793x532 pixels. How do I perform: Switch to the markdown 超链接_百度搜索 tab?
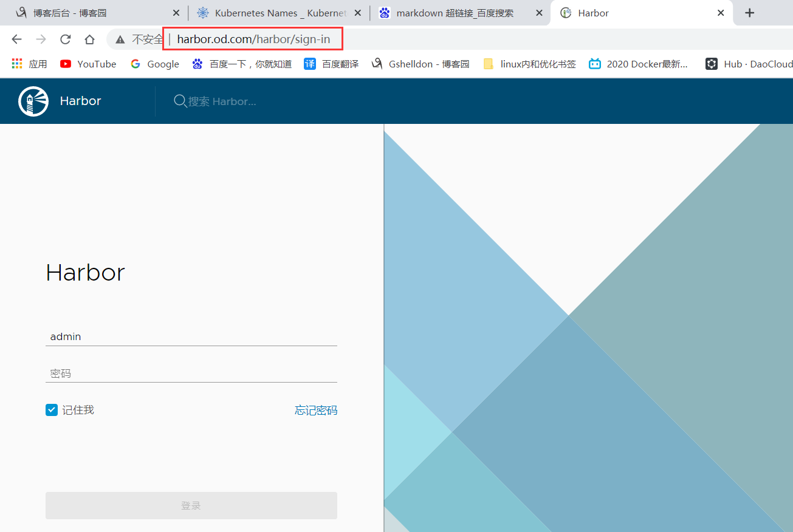[460, 13]
